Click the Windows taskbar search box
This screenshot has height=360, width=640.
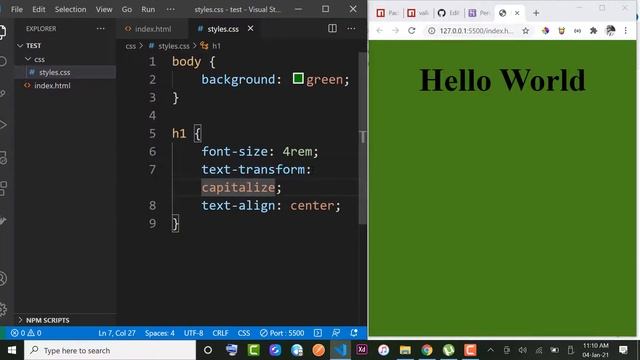110,350
